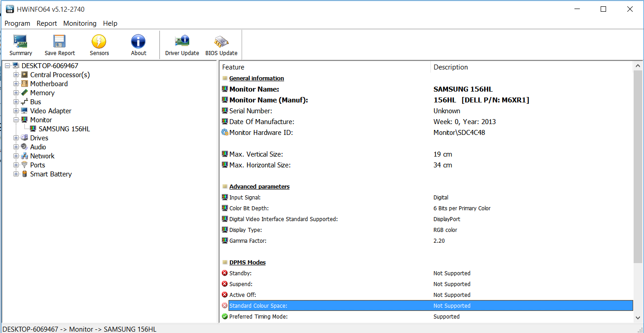Click the Video Adapter icon

pos(24,111)
